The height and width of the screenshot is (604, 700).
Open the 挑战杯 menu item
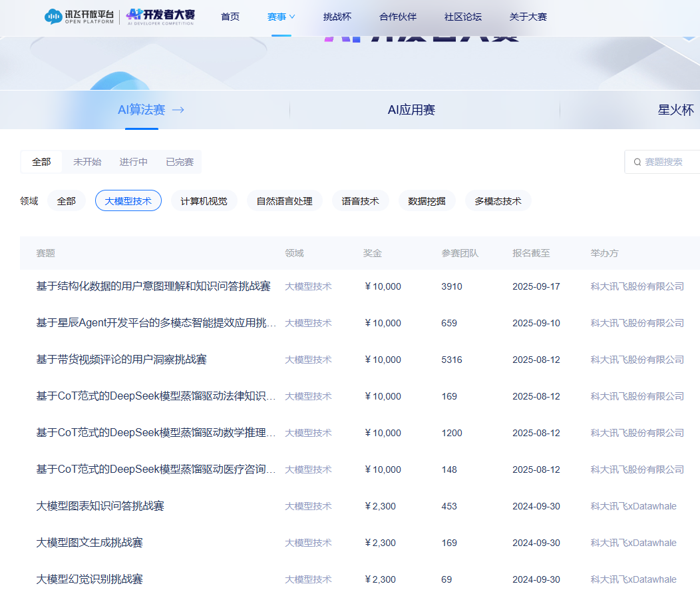[337, 17]
